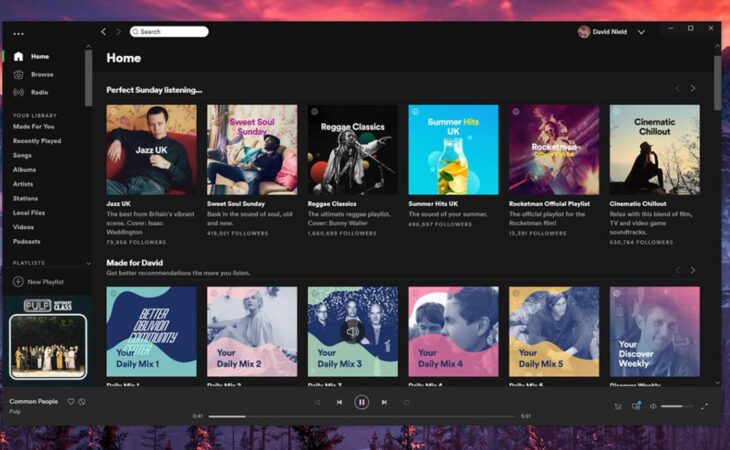
Task: Collapse the Playlists section chevron
Action: pyautogui.click(x=88, y=263)
